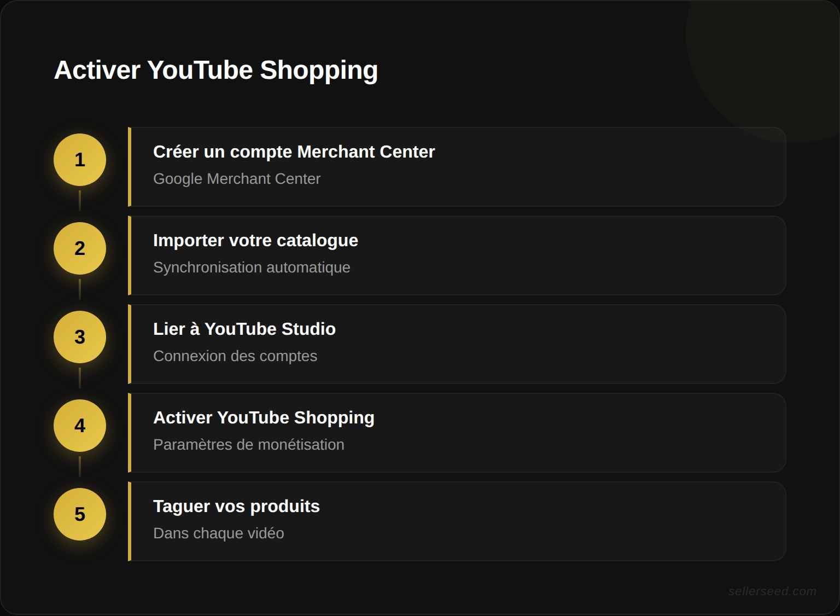Click the step 4 number circle
840x616 pixels.
(x=80, y=426)
